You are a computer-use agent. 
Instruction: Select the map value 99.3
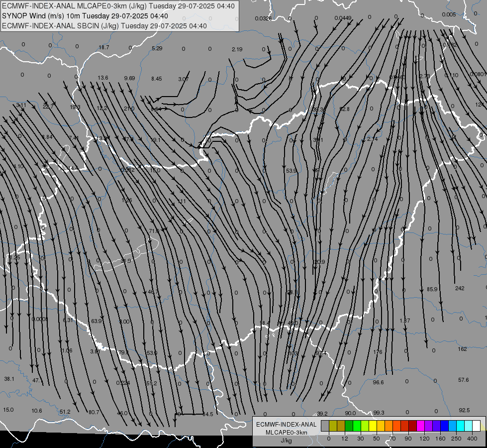[379, 413]
